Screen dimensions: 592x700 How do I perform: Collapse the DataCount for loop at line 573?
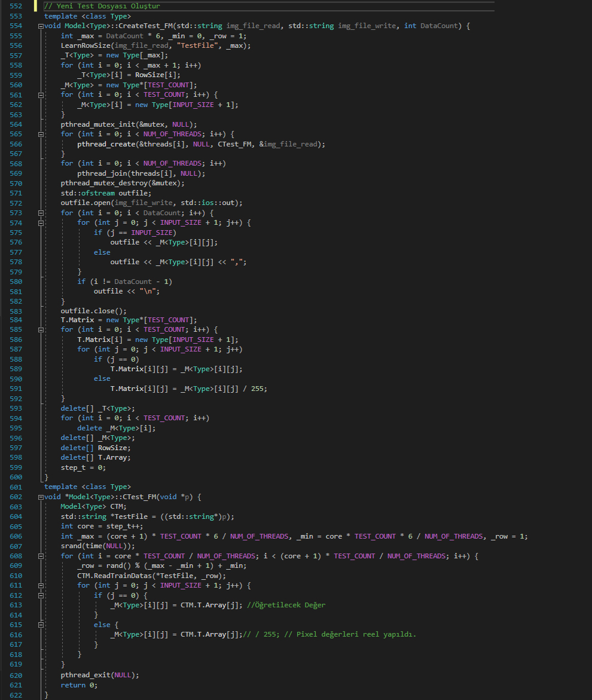click(x=40, y=213)
